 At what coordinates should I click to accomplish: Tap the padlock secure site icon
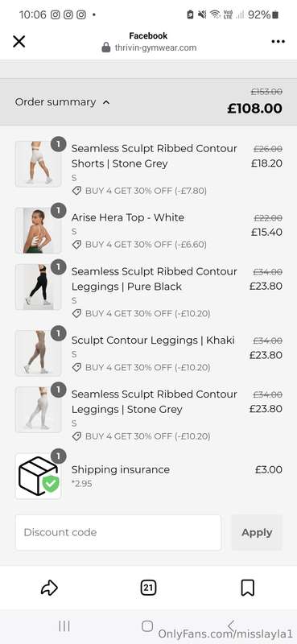point(106,47)
